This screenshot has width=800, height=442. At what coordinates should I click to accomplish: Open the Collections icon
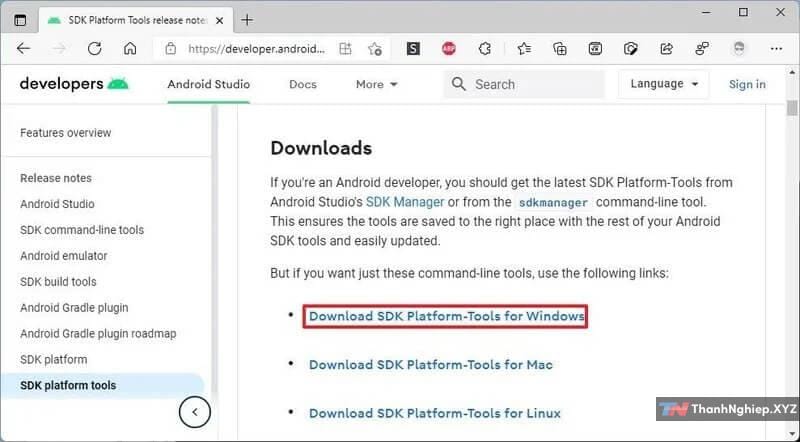[560, 48]
